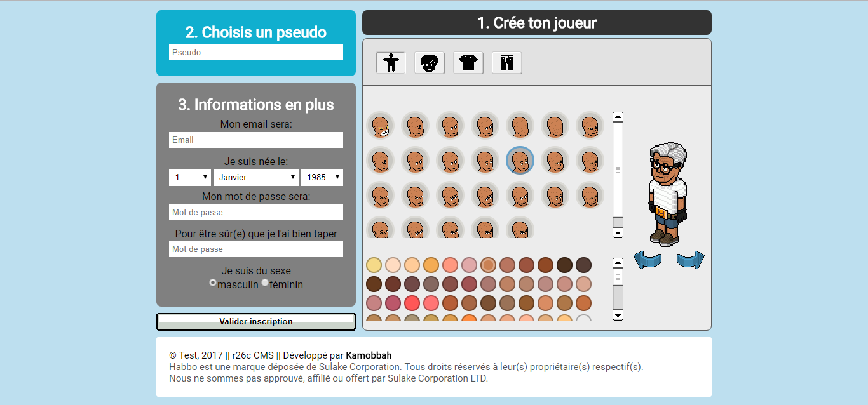The image size is (868, 405).
Task: Rotate avatar with the right blue arrow
Action: 691,260
